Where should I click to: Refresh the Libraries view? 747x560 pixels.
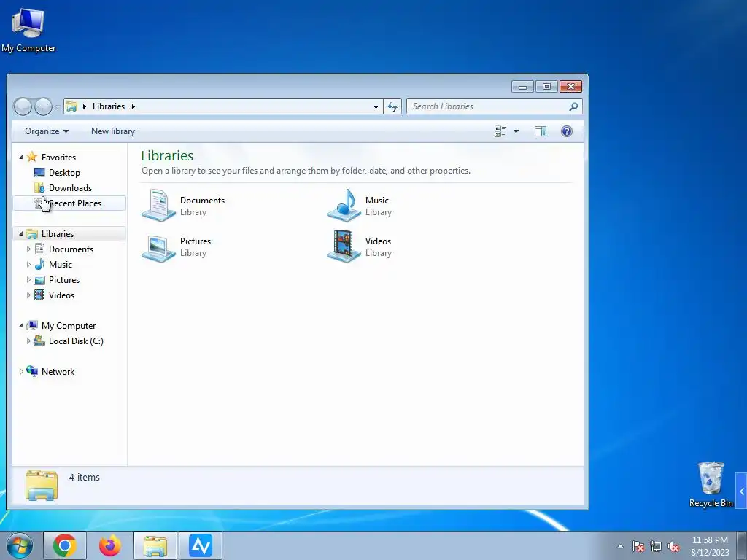pos(392,106)
